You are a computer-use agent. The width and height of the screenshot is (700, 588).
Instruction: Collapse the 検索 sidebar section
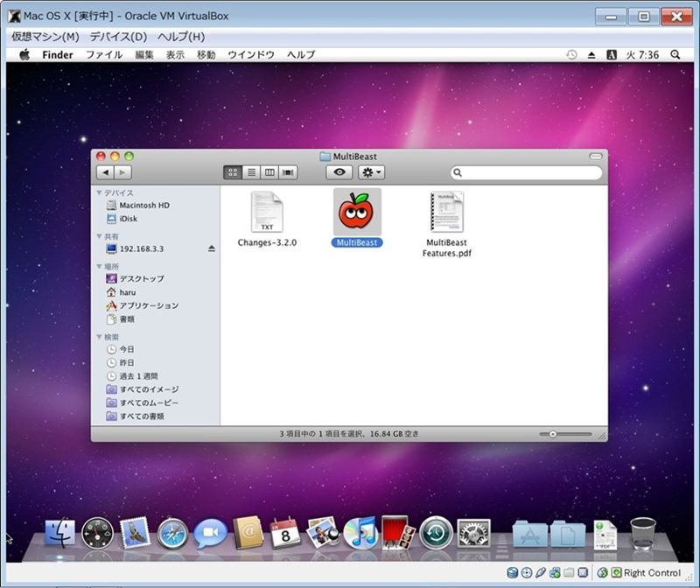[99, 337]
